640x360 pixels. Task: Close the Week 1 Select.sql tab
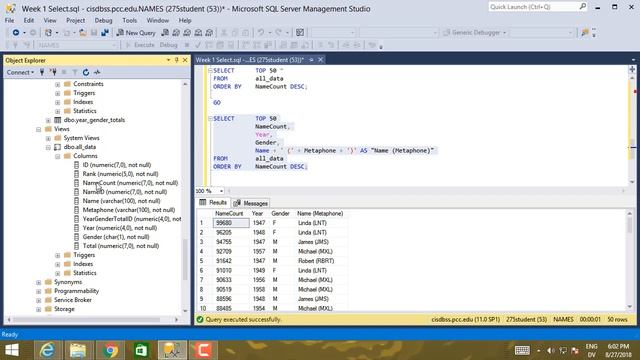tap(320, 60)
